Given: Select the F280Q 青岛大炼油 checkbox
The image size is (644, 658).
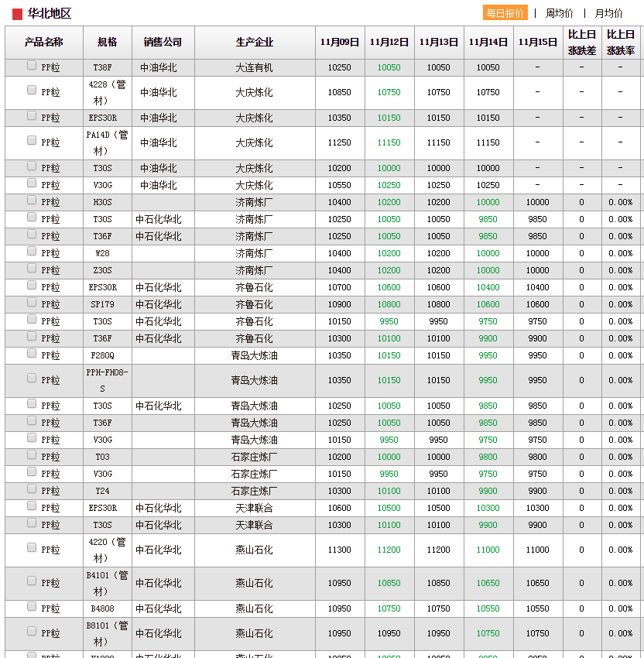Looking at the screenshot, I should (32, 354).
